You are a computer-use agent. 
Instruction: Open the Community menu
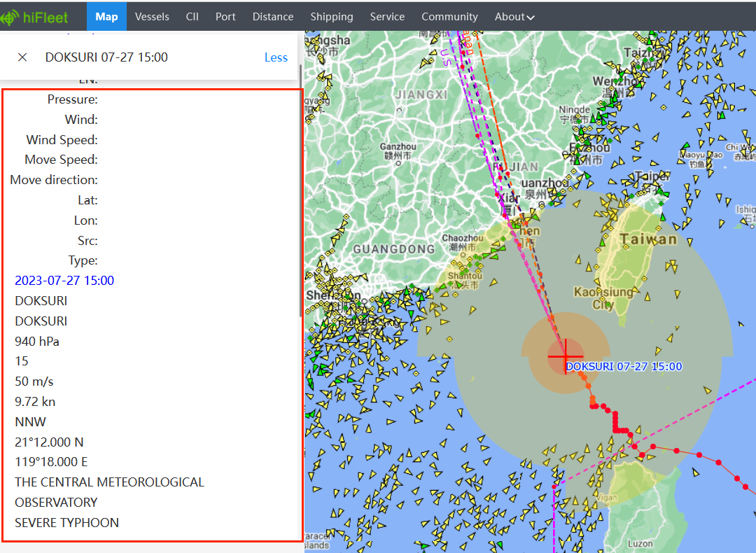click(x=449, y=16)
